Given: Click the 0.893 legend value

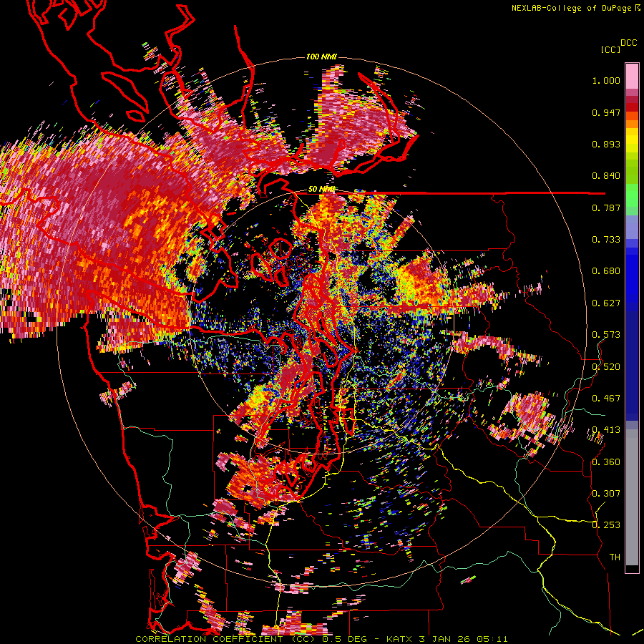Looking at the screenshot, I should click(606, 144).
